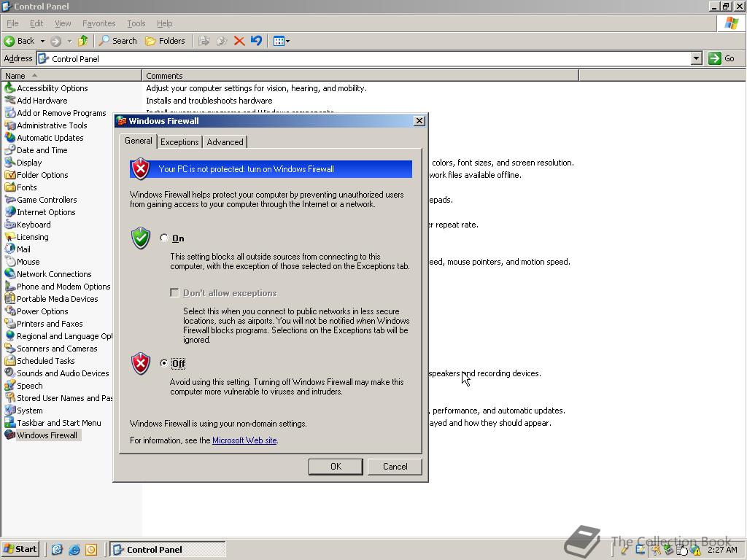
Task: Click the Up folder toolbar icon
Action: click(83, 41)
